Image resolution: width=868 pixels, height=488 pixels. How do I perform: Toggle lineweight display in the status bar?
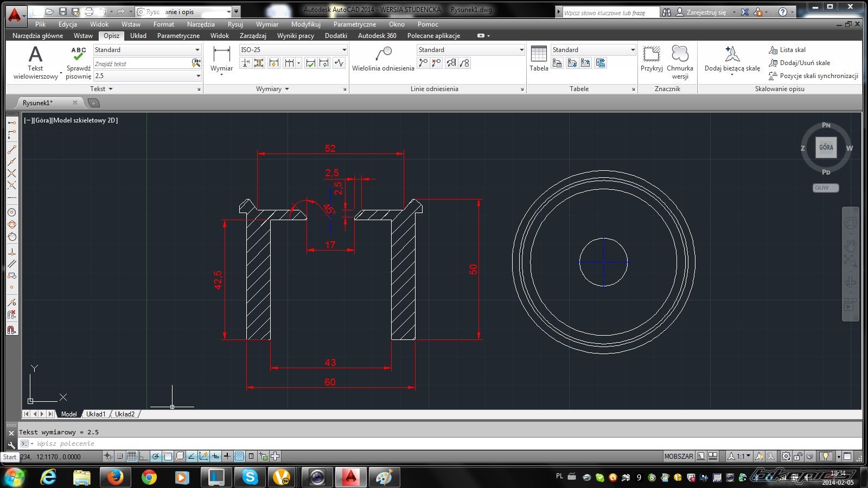(x=227, y=456)
